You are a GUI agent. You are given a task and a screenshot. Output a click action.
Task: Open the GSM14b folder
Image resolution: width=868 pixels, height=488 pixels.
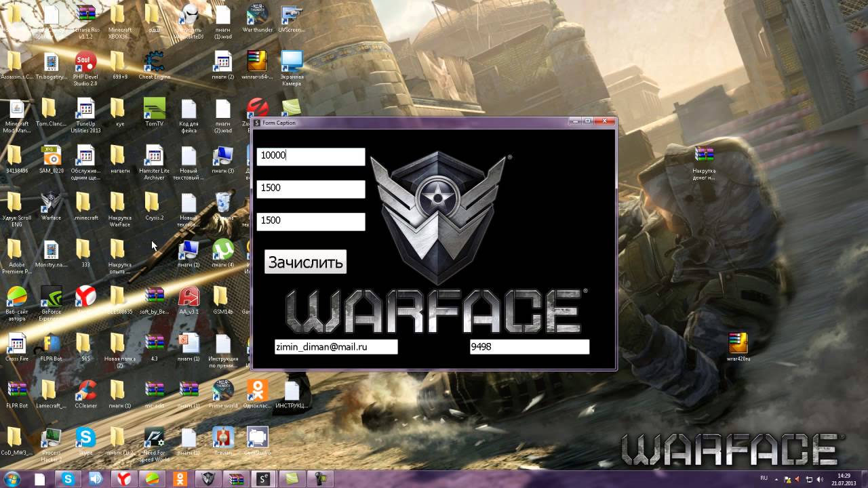pos(223,300)
